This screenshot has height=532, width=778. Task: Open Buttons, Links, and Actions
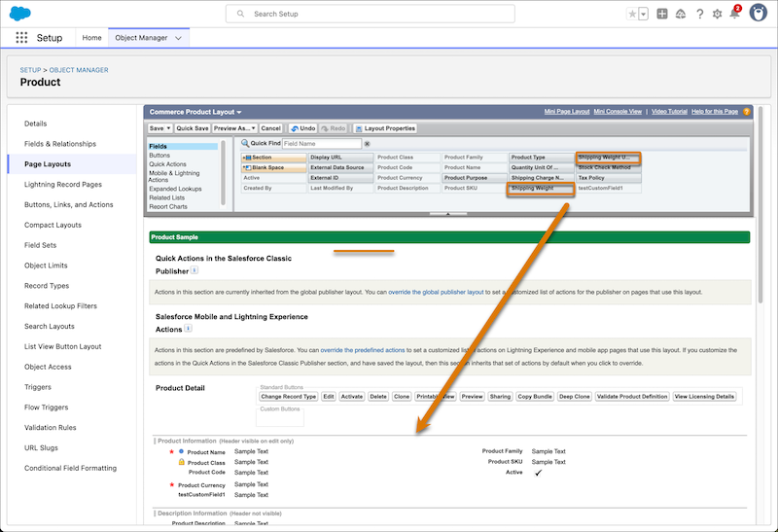point(68,204)
